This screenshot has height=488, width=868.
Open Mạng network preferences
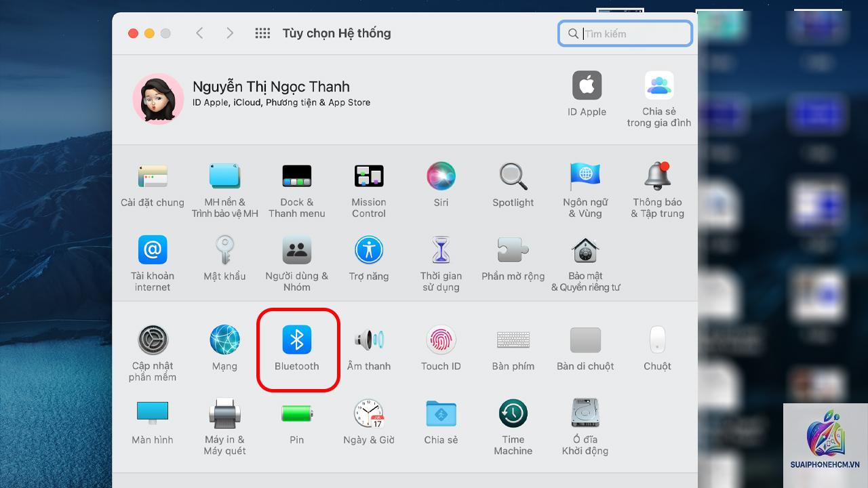pyautogui.click(x=224, y=340)
